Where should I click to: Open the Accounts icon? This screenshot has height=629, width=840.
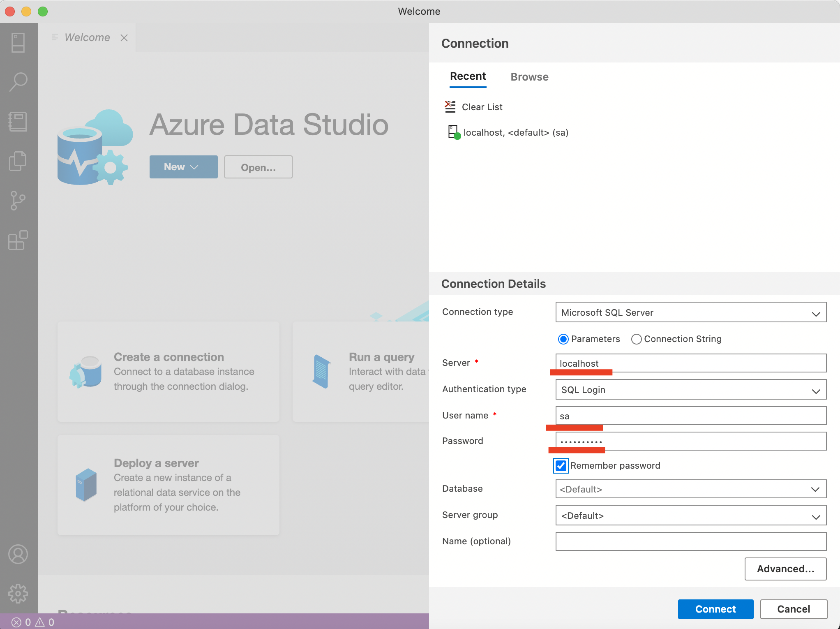point(18,555)
